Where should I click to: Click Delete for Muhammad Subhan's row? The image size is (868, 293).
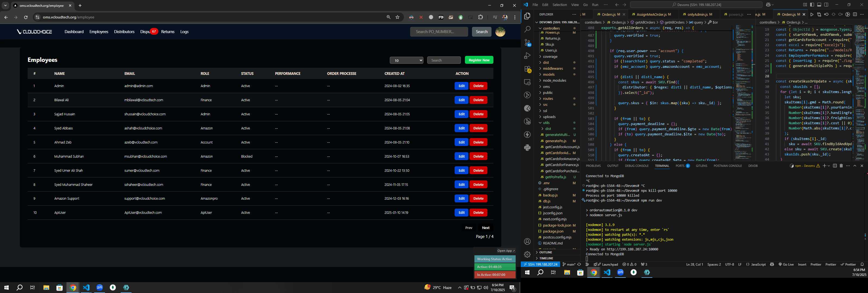pos(478,157)
